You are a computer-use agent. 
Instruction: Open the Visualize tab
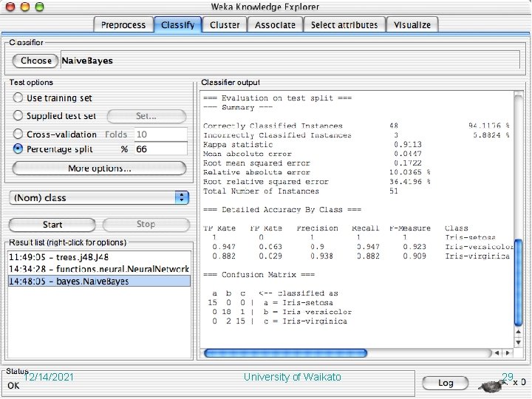412,25
